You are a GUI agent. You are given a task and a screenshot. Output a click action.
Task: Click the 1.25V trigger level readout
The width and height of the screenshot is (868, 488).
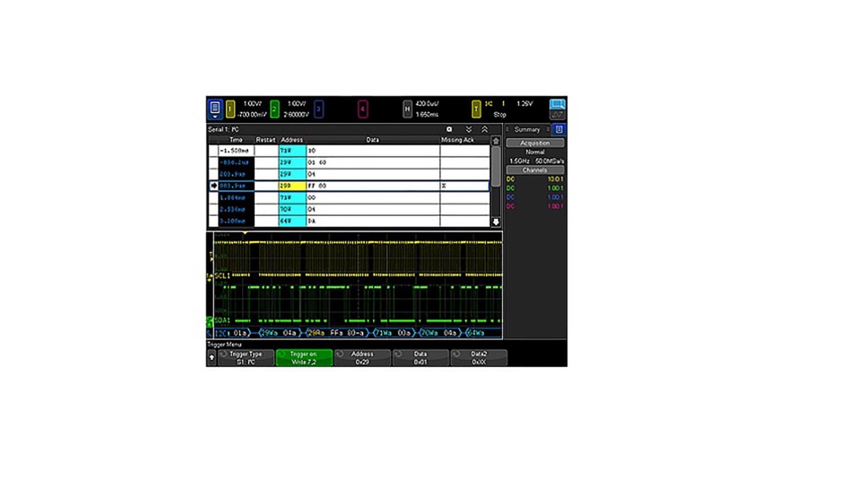point(524,104)
